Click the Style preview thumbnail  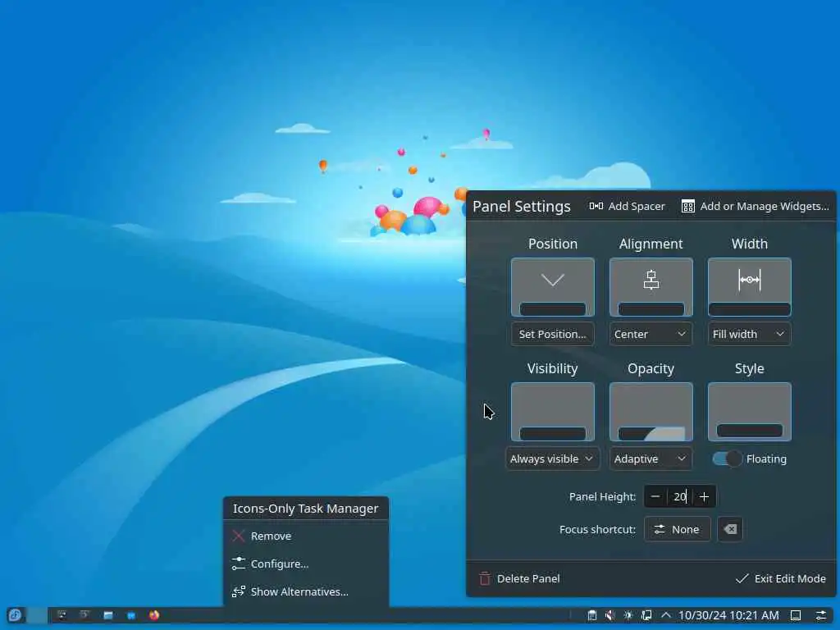pyautogui.click(x=750, y=412)
